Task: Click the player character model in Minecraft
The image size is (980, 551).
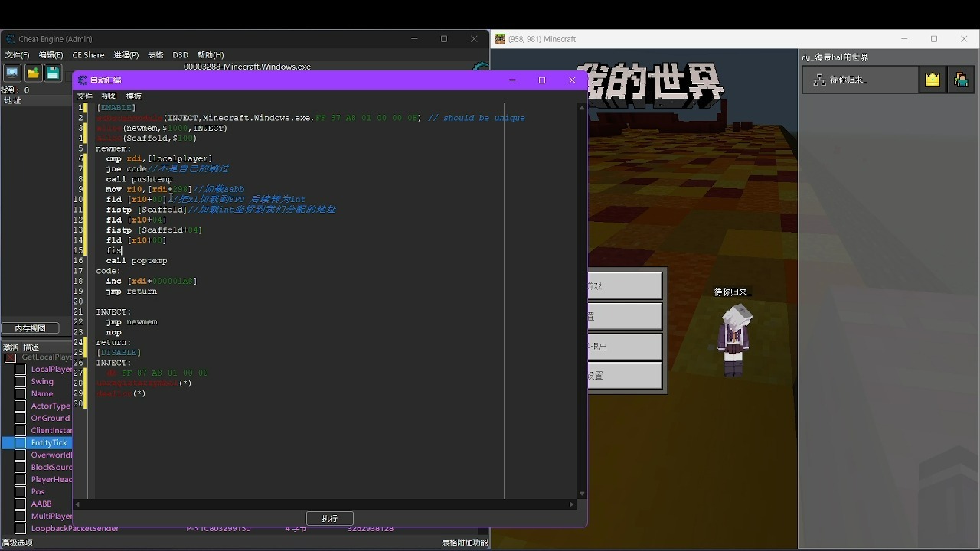Action: 733,339
